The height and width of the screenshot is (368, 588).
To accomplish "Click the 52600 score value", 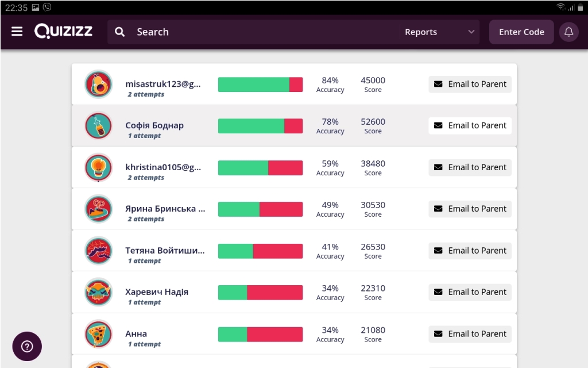I will click(373, 122).
